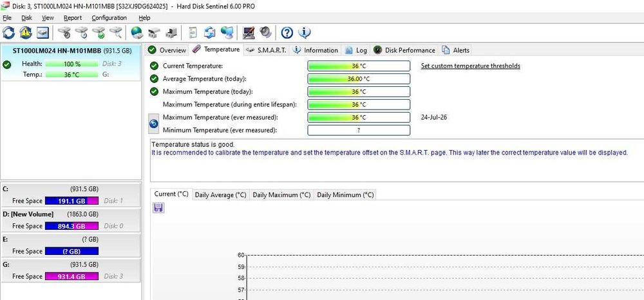Screen dimensions: 644x300
Task: Click the green check beside Maximum Temperature (today)
Action: pos(154,91)
